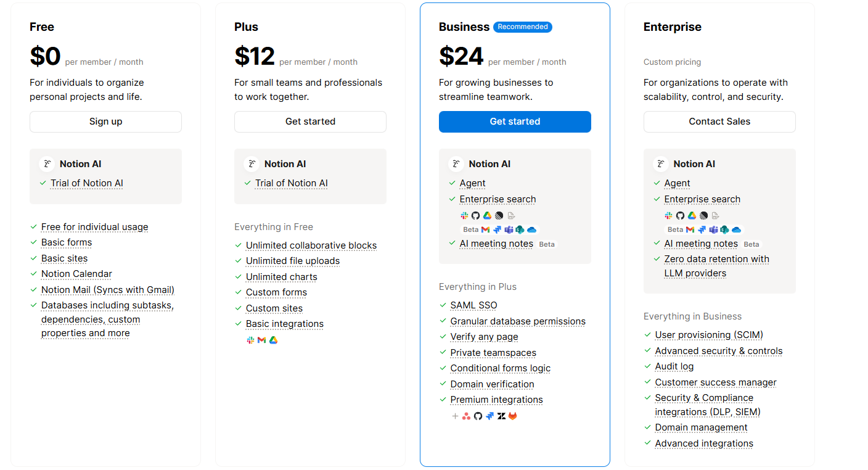Image resolution: width=868 pixels, height=470 pixels.
Task: Click the Zendesk icon under Premium integrations
Action: coord(502,416)
